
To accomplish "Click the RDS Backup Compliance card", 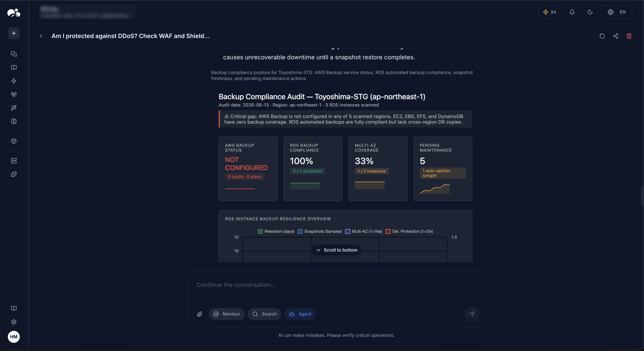I will [313, 169].
